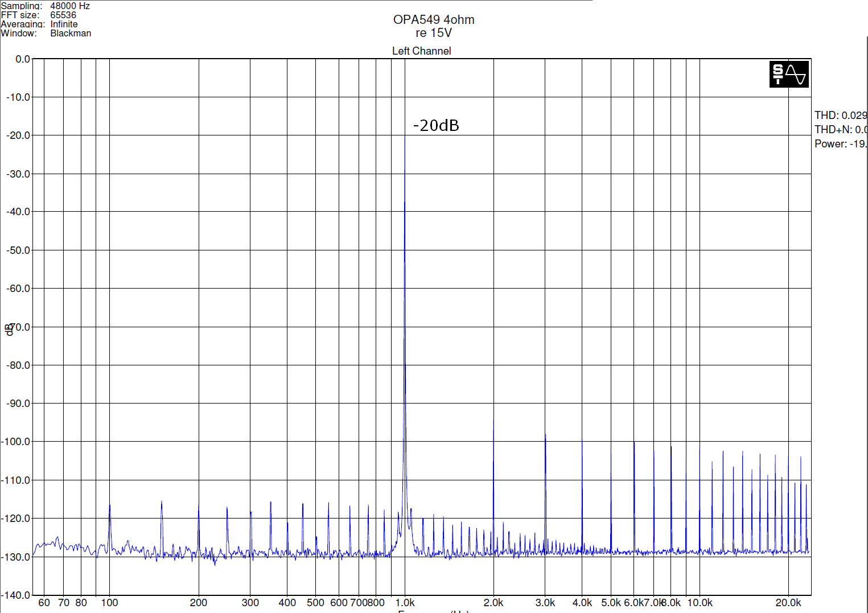Click the '4.0k' x-axis frequency label
This screenshot has height=613, width=868.
pos(582,603)
